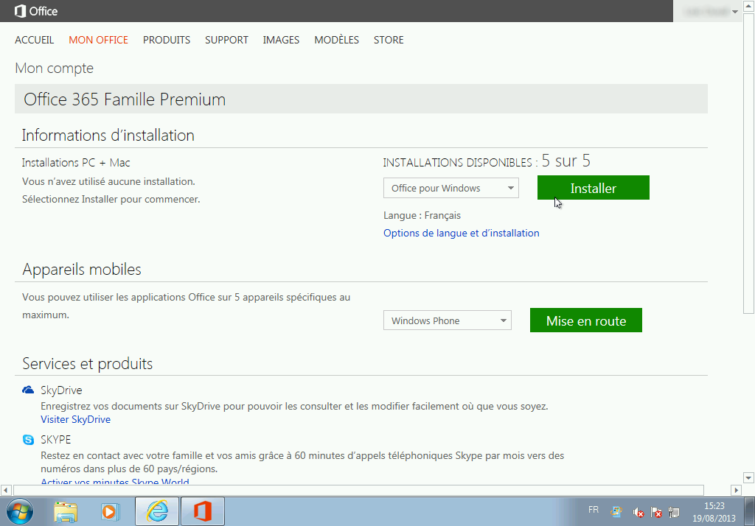The image size is (755, 526).
Task: Click the '5 sur 5' installations count
Action: point(566,161)
